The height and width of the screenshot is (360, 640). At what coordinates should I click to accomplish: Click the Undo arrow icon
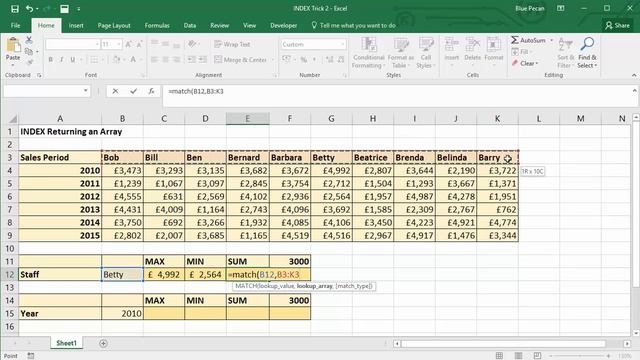click(29, 9)
